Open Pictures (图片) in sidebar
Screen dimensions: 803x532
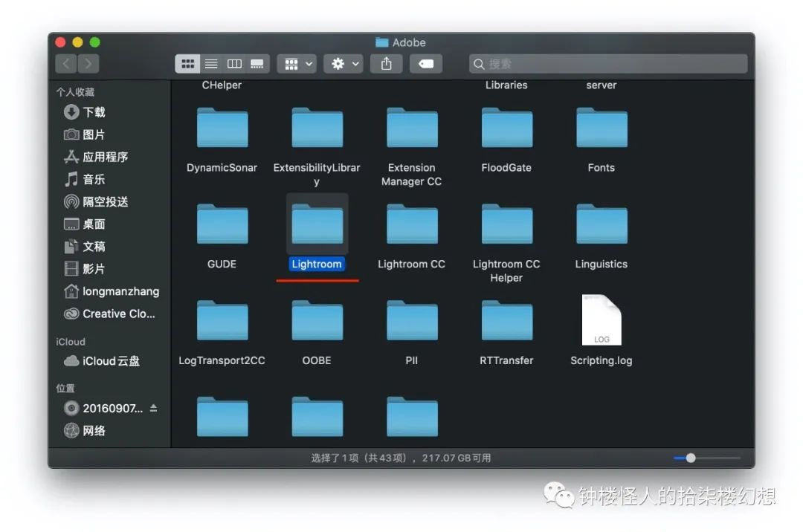[85, 134]
